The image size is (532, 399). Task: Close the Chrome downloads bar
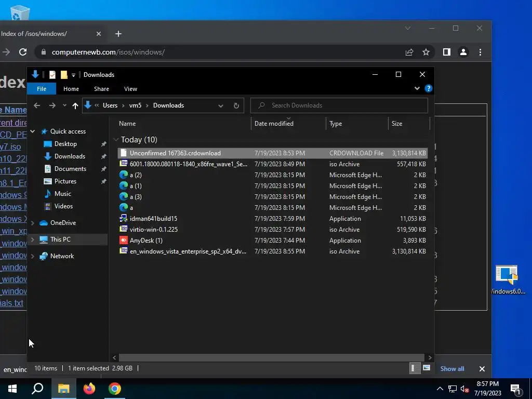click(x=482, y=369)
